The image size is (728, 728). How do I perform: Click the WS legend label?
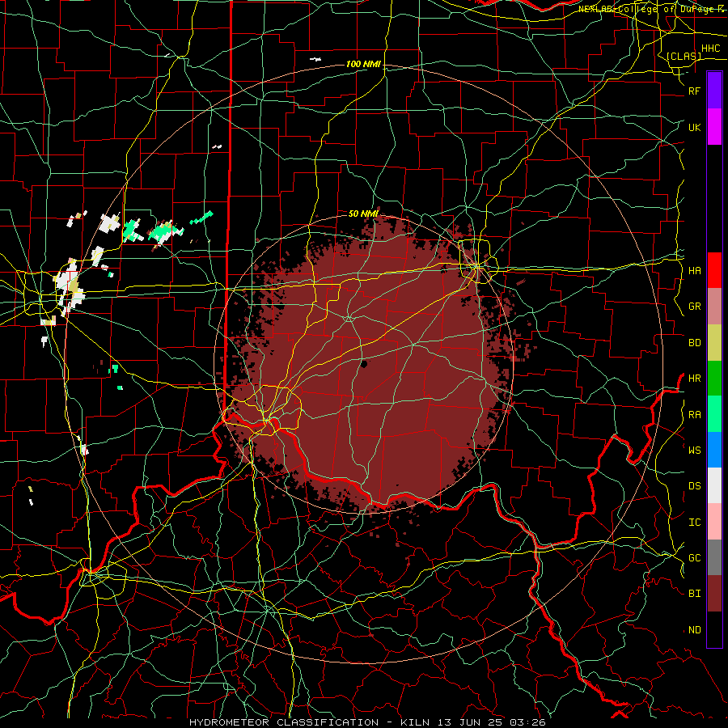tap(694, 450)
